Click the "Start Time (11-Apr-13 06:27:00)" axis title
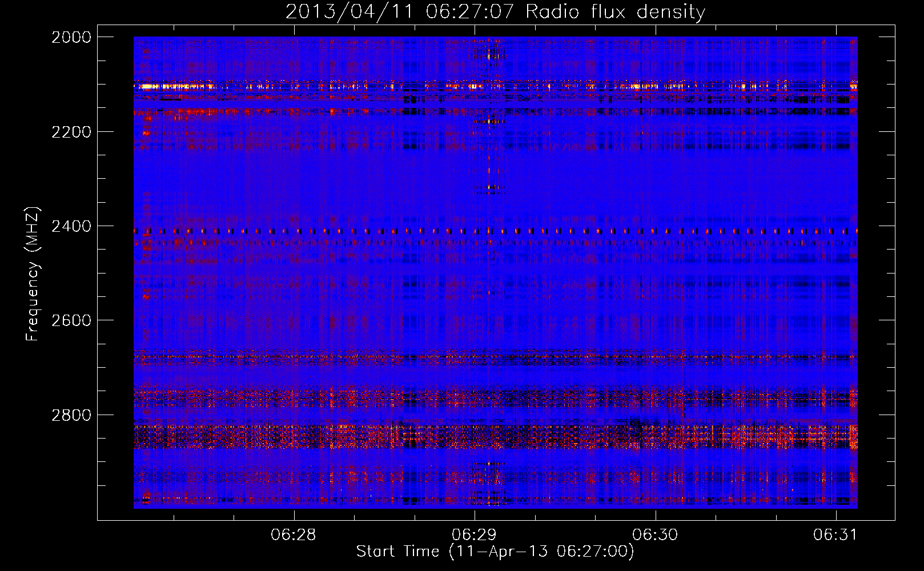 pos(495,552)
